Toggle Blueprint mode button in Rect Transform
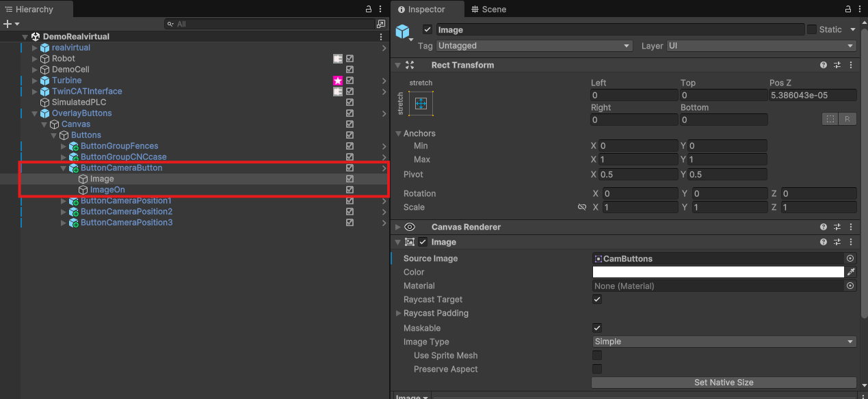Image resolution: width=868 pixels, height=399 pixels. pyautogui.click(x=830, y=119)
